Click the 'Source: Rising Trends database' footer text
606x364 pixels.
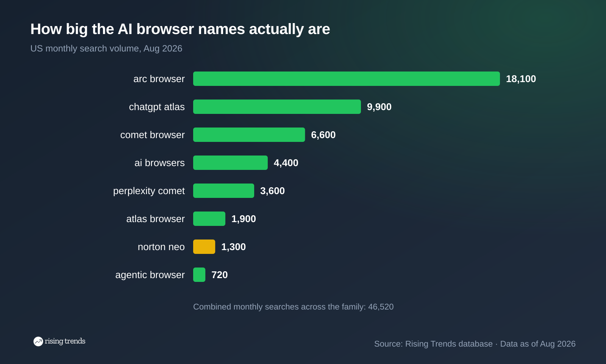(x=433, y=344)
